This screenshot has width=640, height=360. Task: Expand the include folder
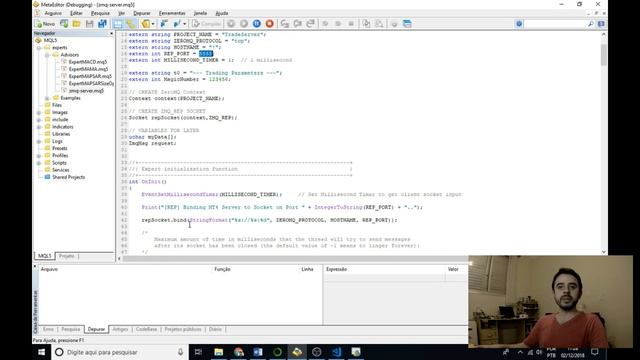(x=39, y=120)
